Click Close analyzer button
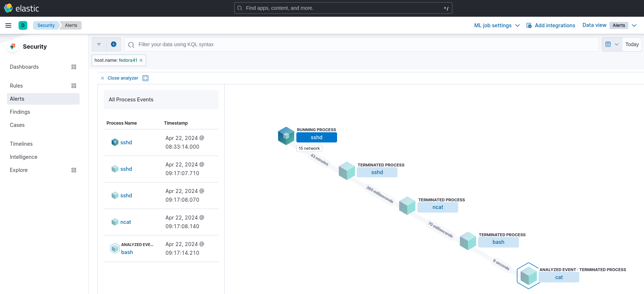644x294 pixels. [x=120, y=78]
